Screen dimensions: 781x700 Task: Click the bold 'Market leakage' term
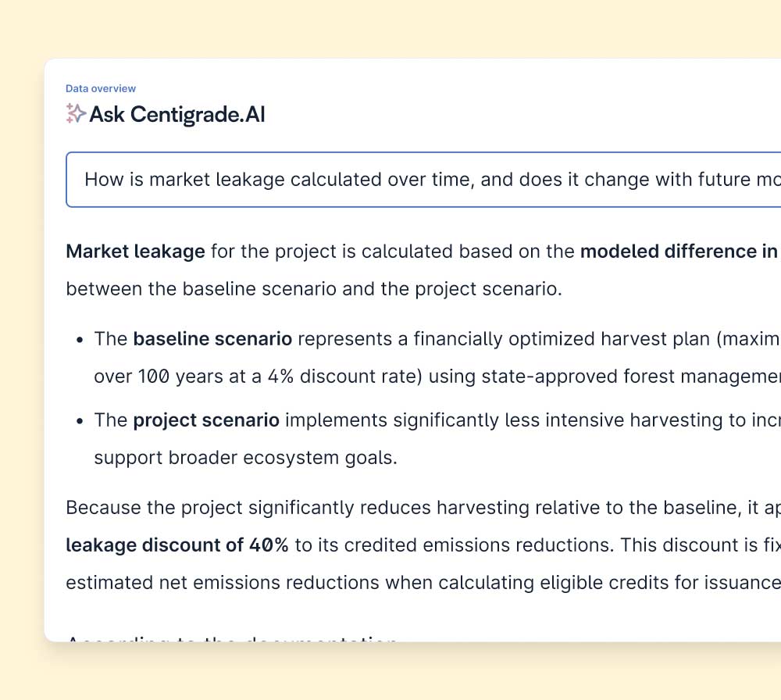(135, 252)
